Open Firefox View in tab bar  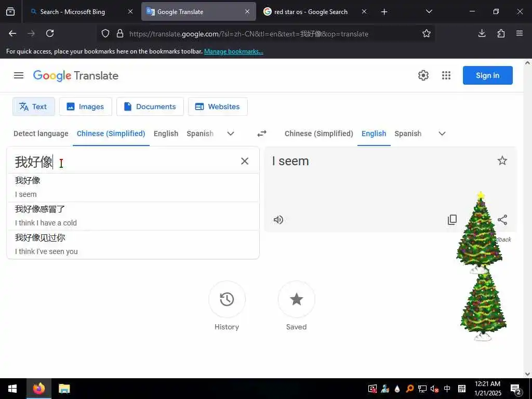pyautogui.click(x=10, y=12)
